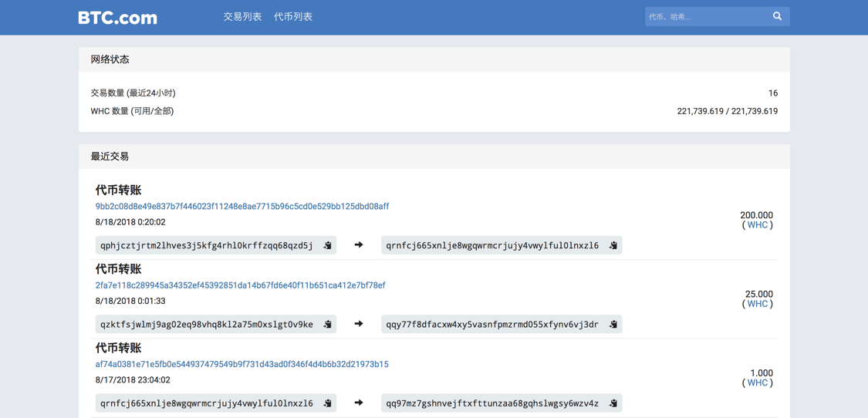Click address qrnfcj665xnlje8wgqwrmcrjujy4vwylful0lnxzl6 in third transaction
This screenshot has width=868, height=418.
click(x=207, y=403)
